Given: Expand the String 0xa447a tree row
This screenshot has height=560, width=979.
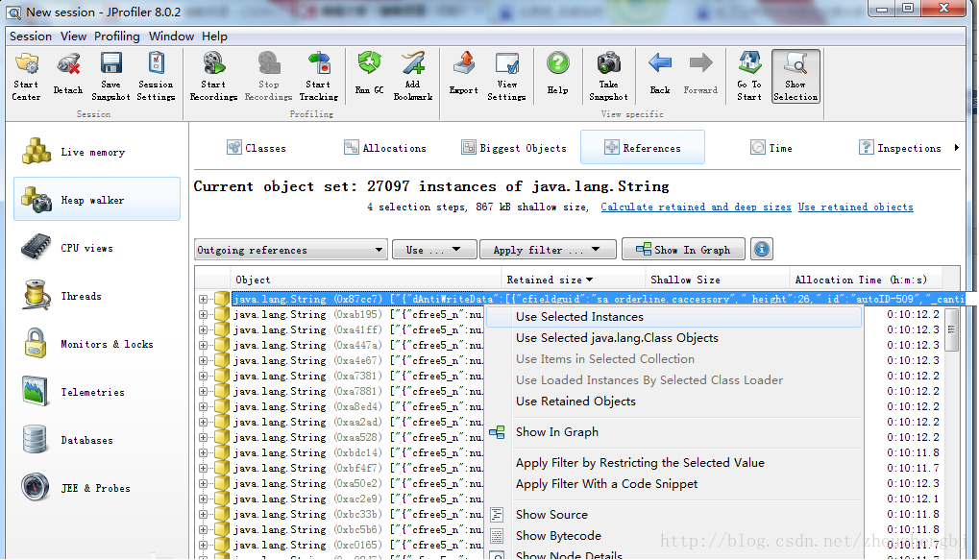Looking at the screenshot, I should pyautogui.click(x=203, y=345).
